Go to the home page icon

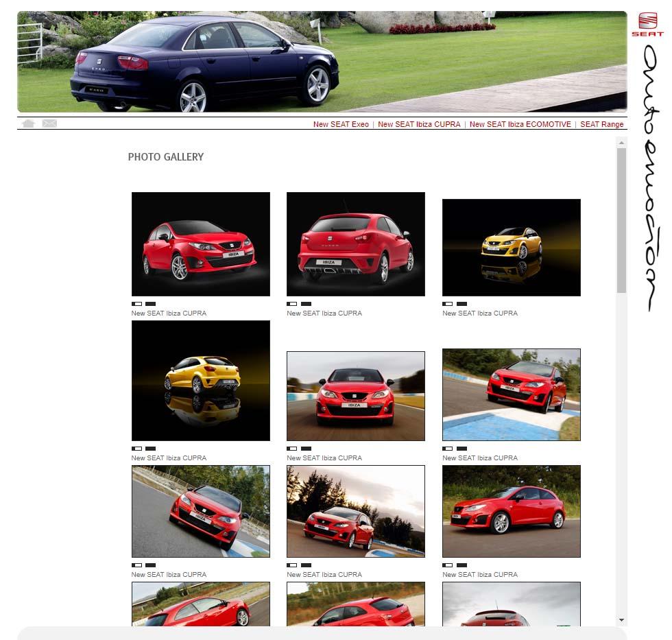click(x=28, y=123)
